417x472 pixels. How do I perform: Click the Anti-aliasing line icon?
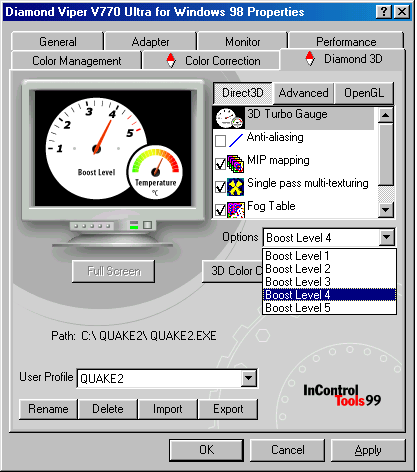(x=236, y=140)
